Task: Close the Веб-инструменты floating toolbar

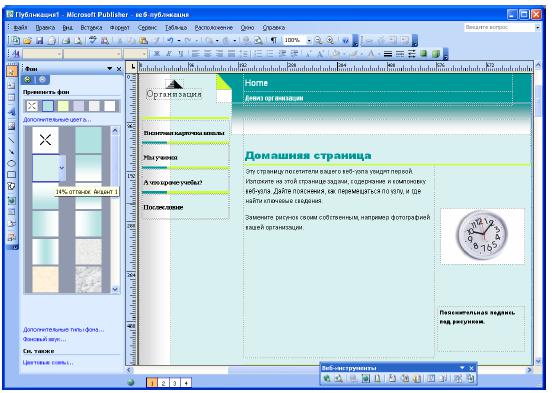Action: pyautogui.click(x=472, y=368)
